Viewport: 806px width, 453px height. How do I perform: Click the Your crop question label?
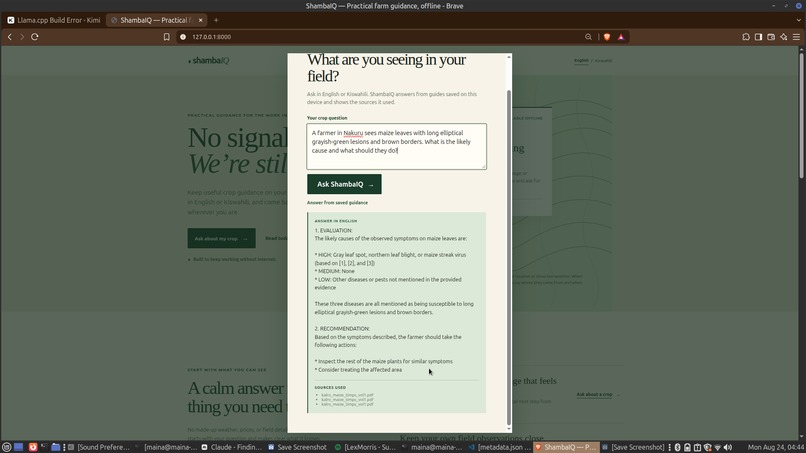point(327,118)
